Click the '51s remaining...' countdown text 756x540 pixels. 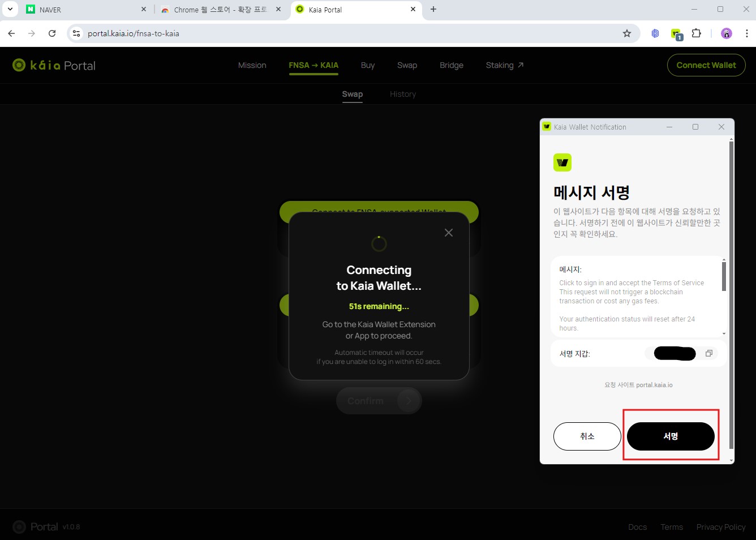(379, 306)
